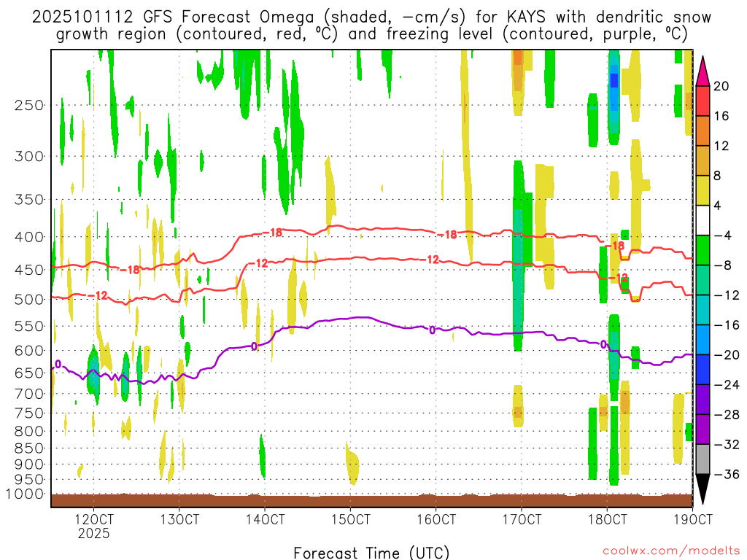Click the 250 pressure level label
The image size is (747, 560).
(30, 105)
